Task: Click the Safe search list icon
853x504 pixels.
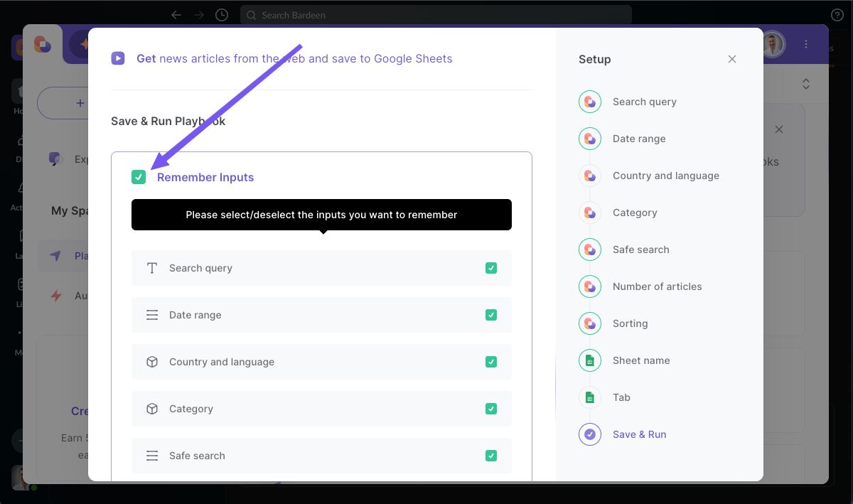Action: coord(152,456)
